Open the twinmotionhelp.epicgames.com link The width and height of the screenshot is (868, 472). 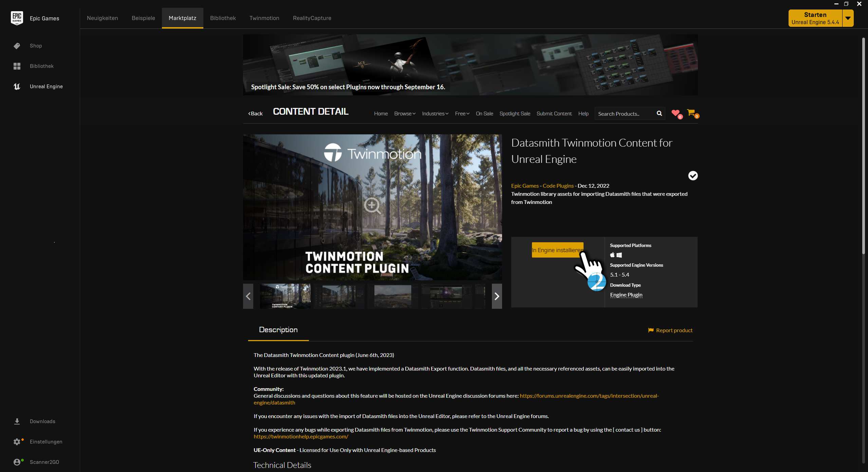coord(301,436)
